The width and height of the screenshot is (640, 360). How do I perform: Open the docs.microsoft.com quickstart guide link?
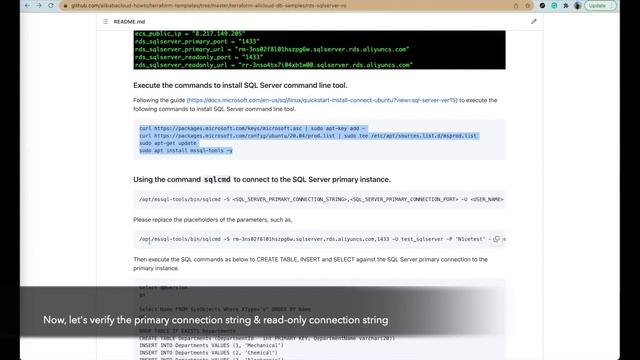pyautogui.click(x=322, y=100)
